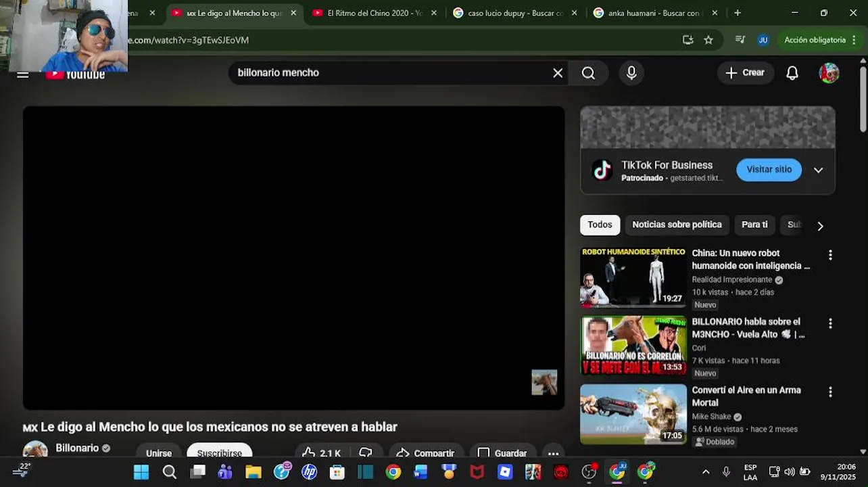Image resolution: width=868 pixels, height=487 pixels.
Task: Select the Noticias sobre política chip
Action: (677, 225)
